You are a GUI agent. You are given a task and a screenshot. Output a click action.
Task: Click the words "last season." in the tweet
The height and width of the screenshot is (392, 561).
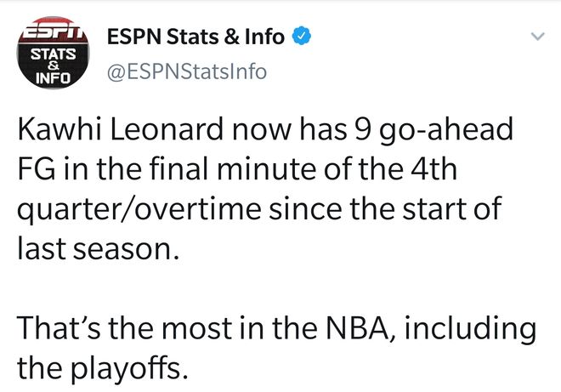click(99, 249)
